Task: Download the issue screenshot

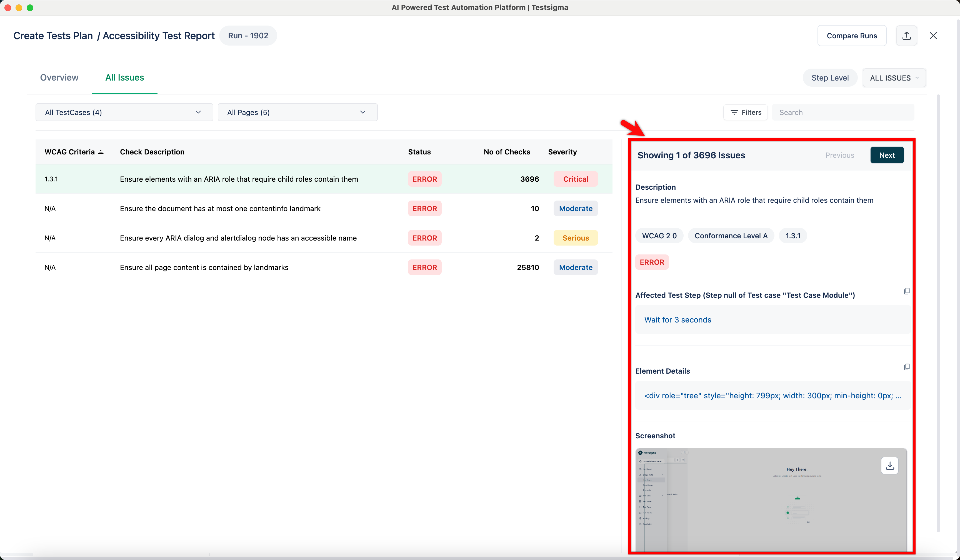Action: 889,466
